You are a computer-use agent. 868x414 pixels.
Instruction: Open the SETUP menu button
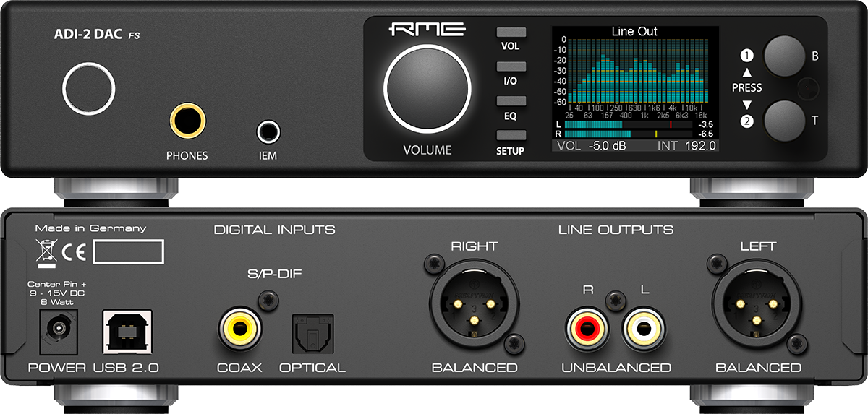click(x=511, y=136)
